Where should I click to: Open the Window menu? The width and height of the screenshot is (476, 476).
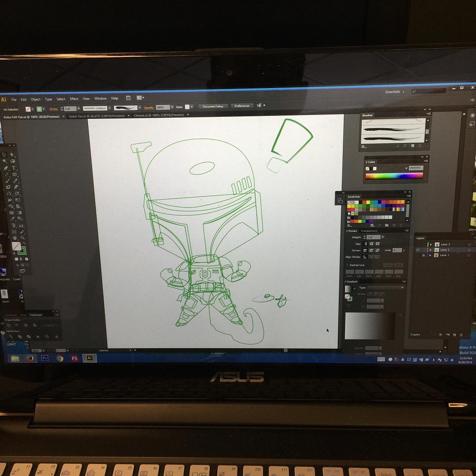point(100,98)
